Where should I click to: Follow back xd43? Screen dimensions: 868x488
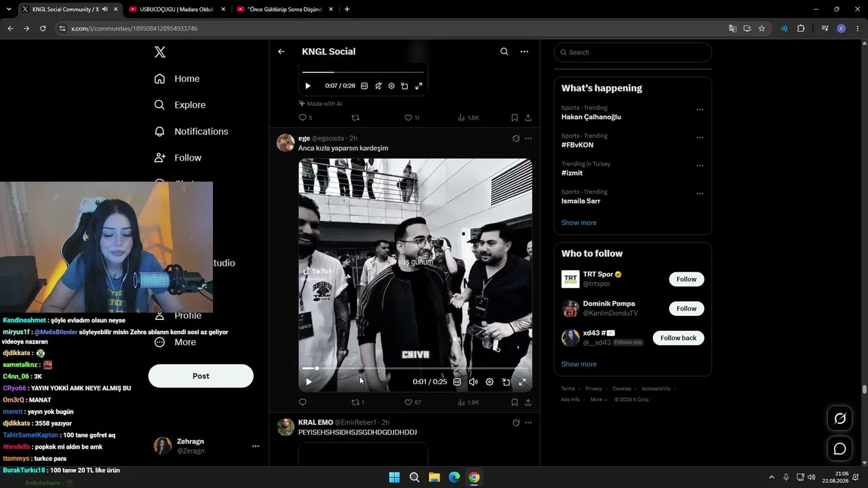pos(678,338)
